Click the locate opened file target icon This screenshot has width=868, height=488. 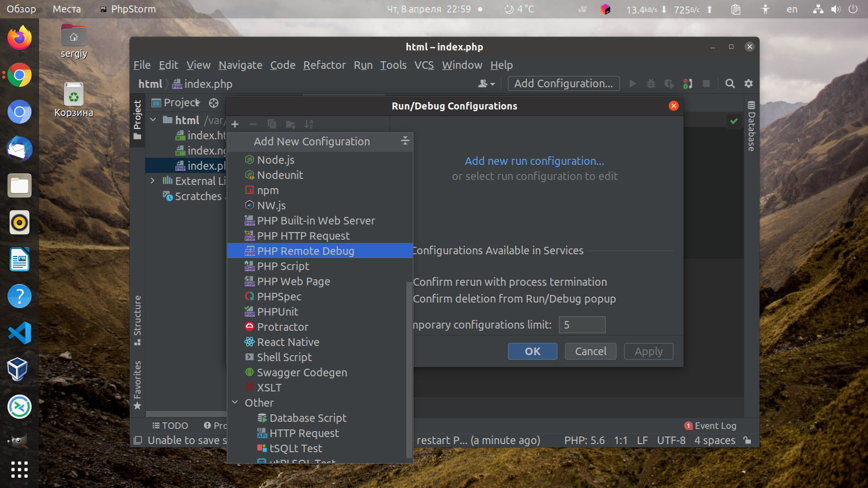tap(214, 102)
